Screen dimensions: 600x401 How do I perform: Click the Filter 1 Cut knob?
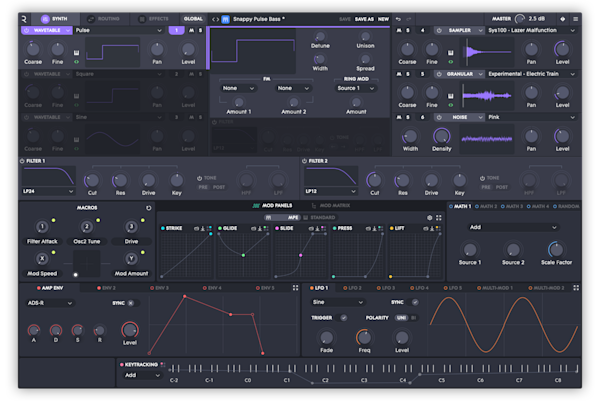(x=92, y=179)
